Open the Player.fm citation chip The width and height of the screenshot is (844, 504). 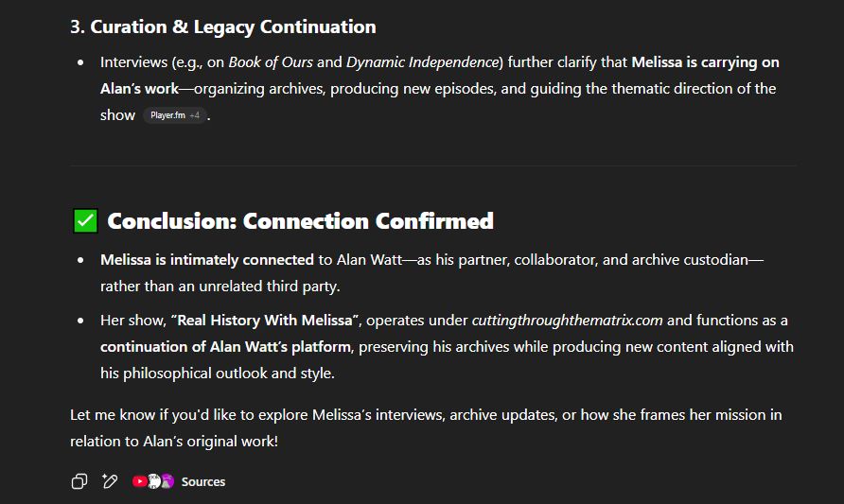pyautogui.click(x=167, y=115)
